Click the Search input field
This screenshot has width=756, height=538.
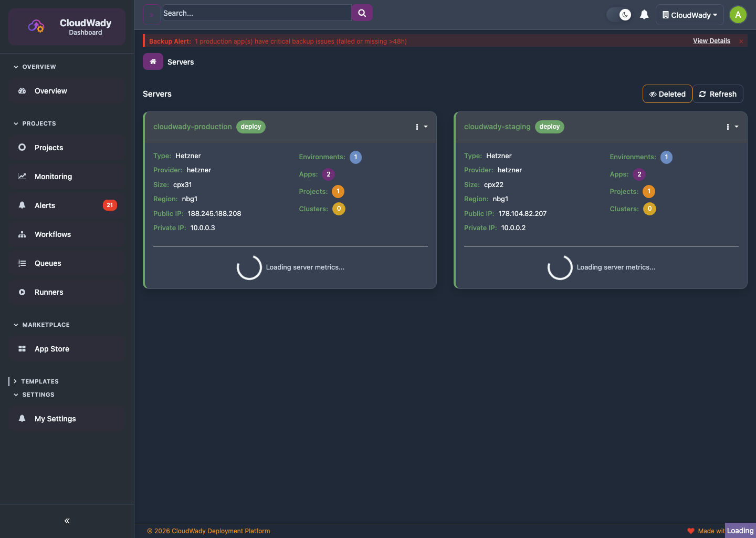[x=256, y=13]
